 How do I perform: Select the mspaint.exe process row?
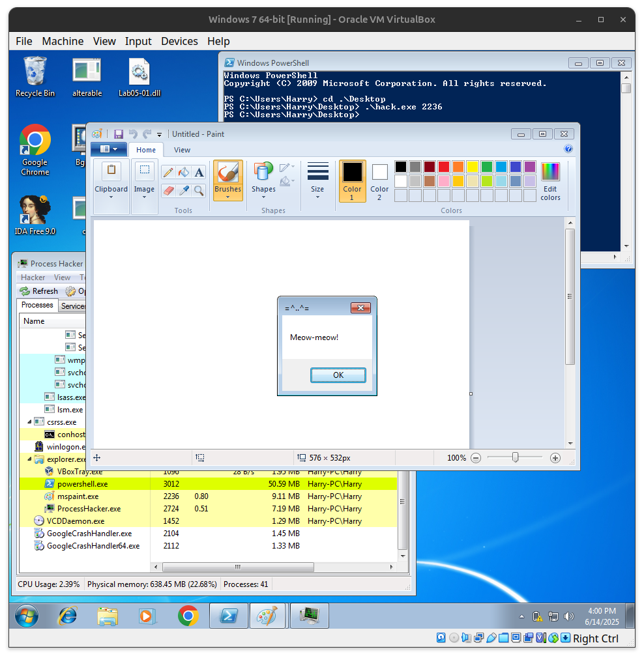(x=208, y=496)
